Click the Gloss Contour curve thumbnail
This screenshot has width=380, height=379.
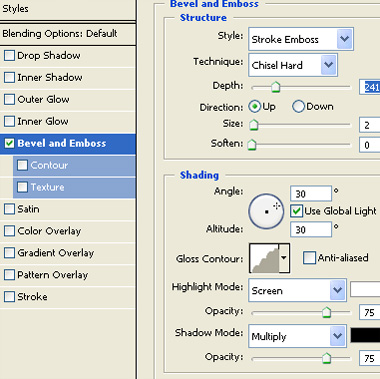click(264, 258)
